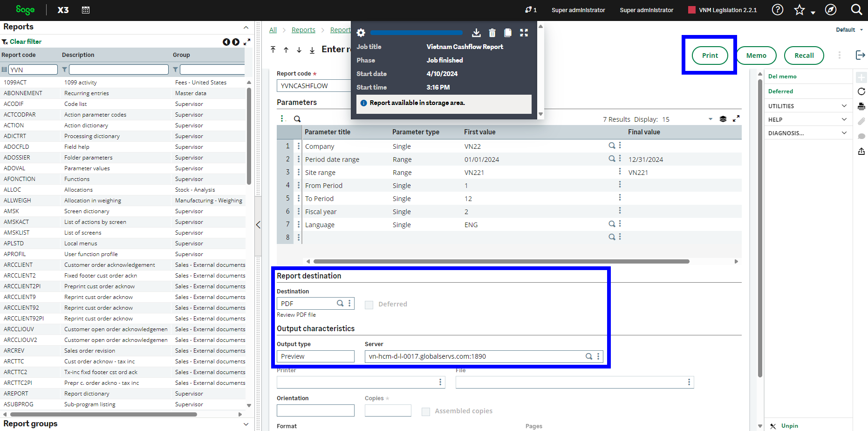
Task: Toggle the Deferred checkbox
Action: 369,305
